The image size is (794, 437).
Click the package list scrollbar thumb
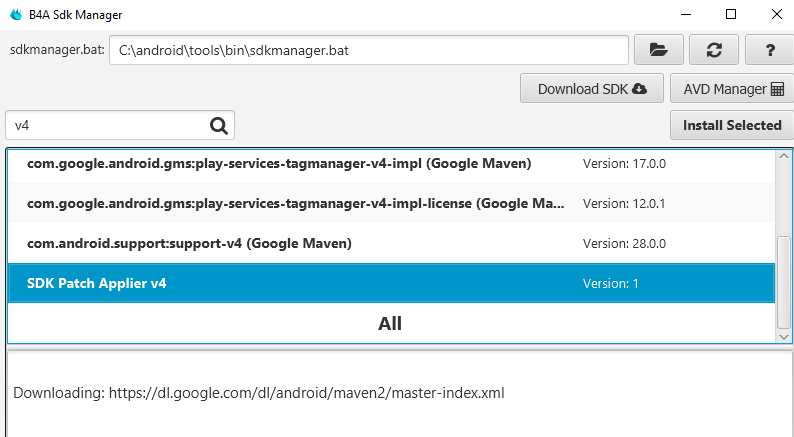point(784,280)
